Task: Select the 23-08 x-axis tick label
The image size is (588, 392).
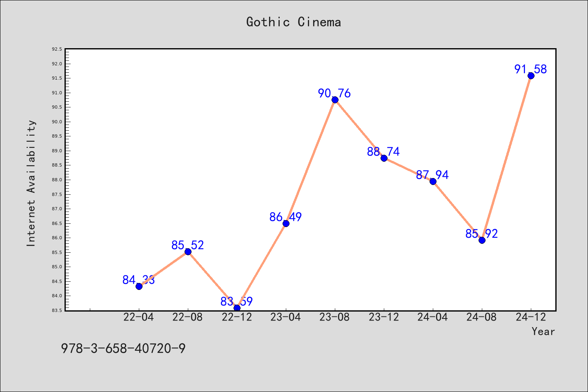Action: (335, 317)
